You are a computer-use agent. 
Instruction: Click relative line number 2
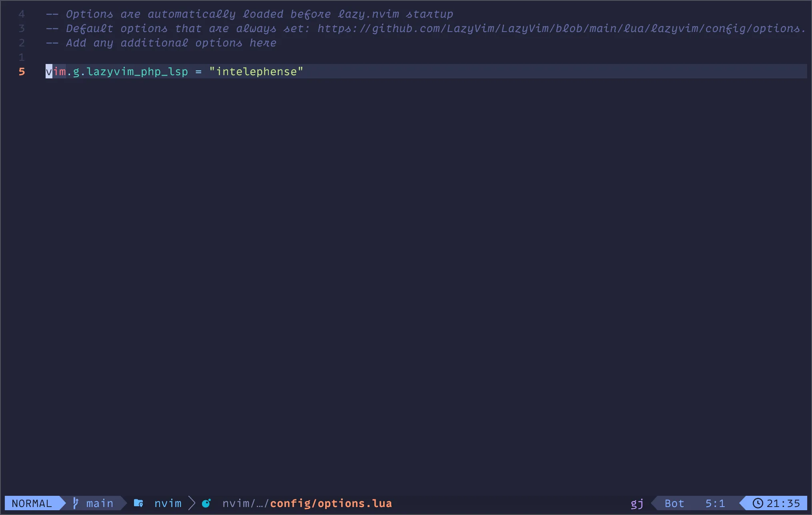pos(22,43)
